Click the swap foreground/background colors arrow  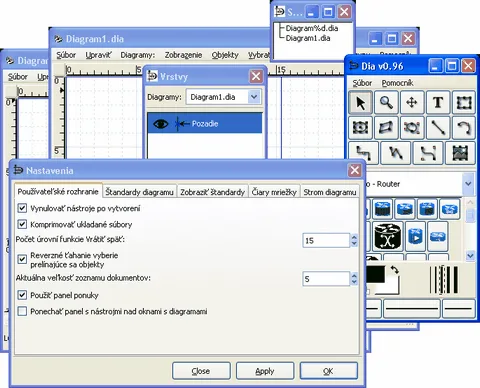click(x=395, y=270)
